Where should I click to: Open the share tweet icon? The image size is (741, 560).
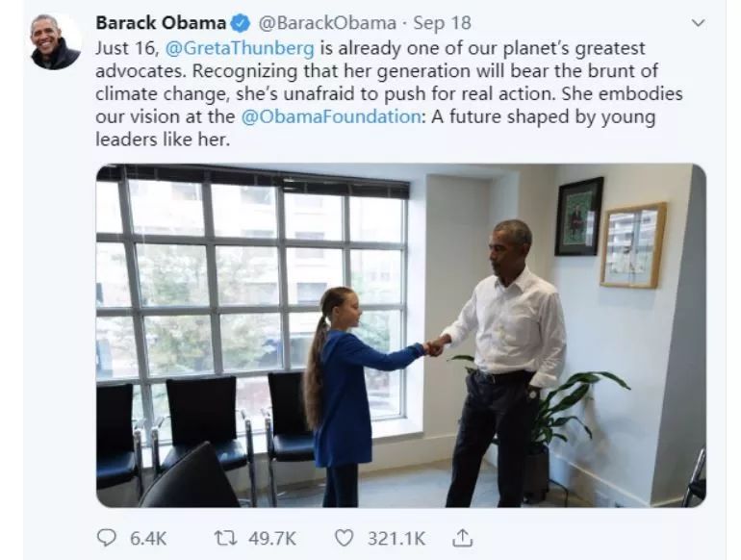click(462, 538)
